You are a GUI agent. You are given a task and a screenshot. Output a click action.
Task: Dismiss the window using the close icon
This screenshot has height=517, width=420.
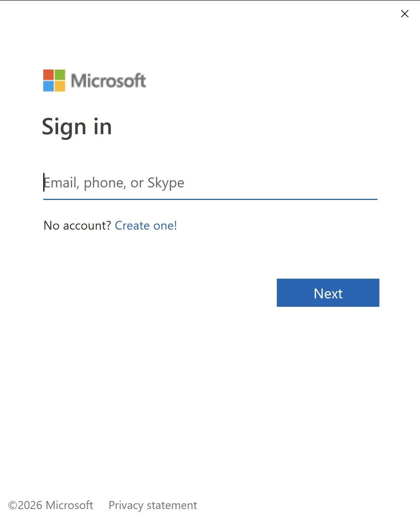pos(405,14)
